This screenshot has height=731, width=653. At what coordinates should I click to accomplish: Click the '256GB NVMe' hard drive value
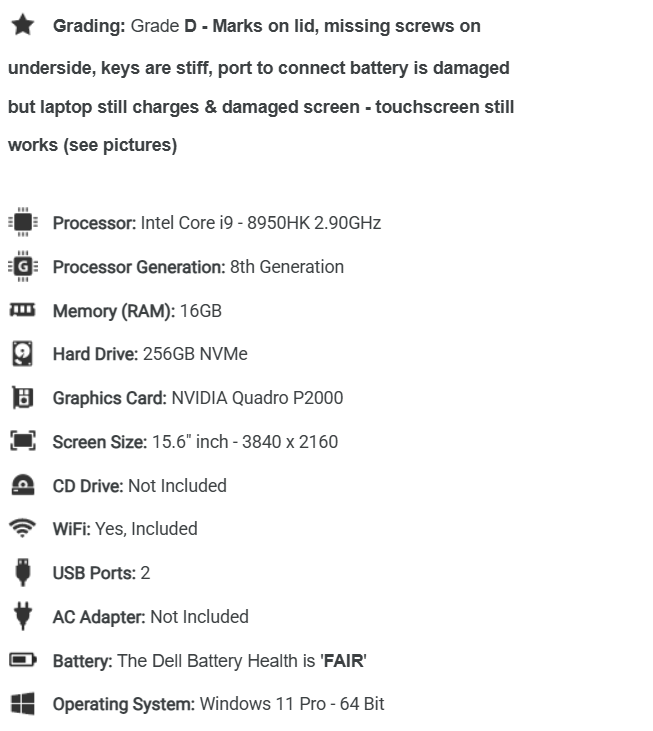click(x=195, y=354)
